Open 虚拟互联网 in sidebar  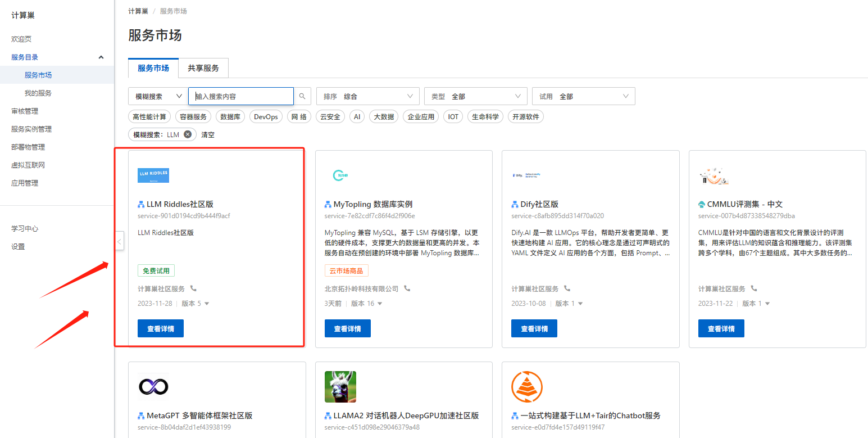[x=28, y=165]
